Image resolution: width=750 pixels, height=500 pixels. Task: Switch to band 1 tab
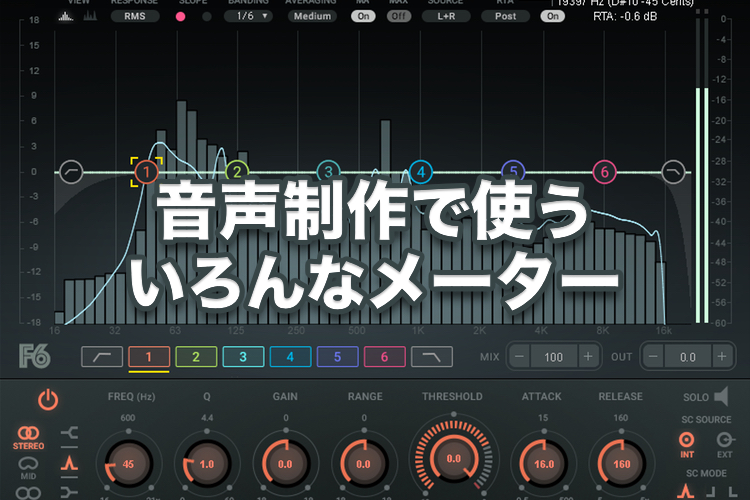pyautogui.click(x=149, y=357)
